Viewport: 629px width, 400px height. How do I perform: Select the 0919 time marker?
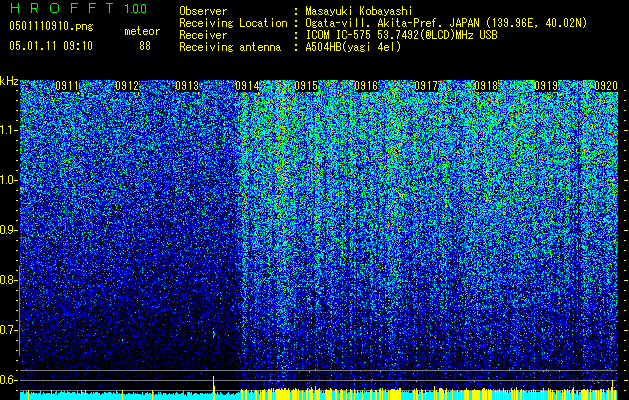546,86
